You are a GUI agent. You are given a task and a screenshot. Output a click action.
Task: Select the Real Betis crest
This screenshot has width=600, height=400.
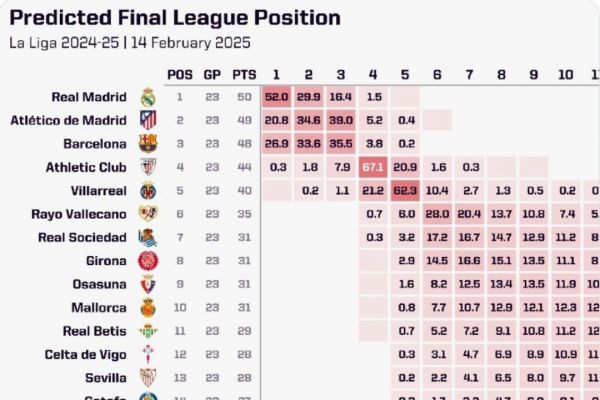(148, 331)
